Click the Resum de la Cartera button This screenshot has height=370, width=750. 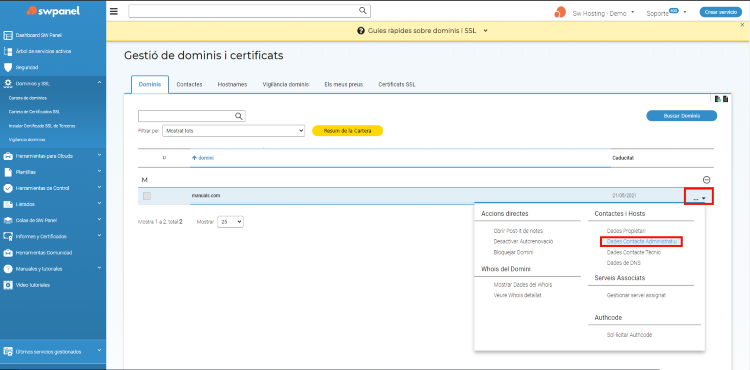(347, 131)
